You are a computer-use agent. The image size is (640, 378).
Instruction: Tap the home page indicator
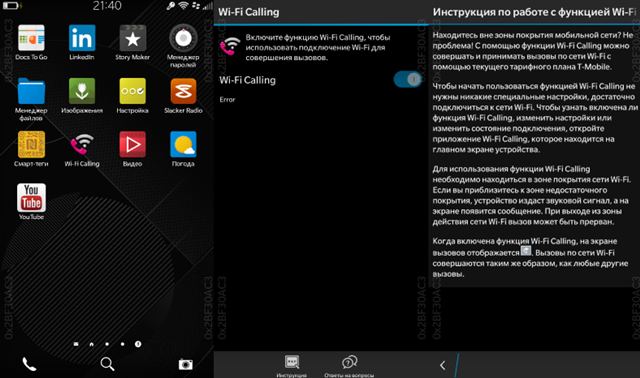pos(91,344)
